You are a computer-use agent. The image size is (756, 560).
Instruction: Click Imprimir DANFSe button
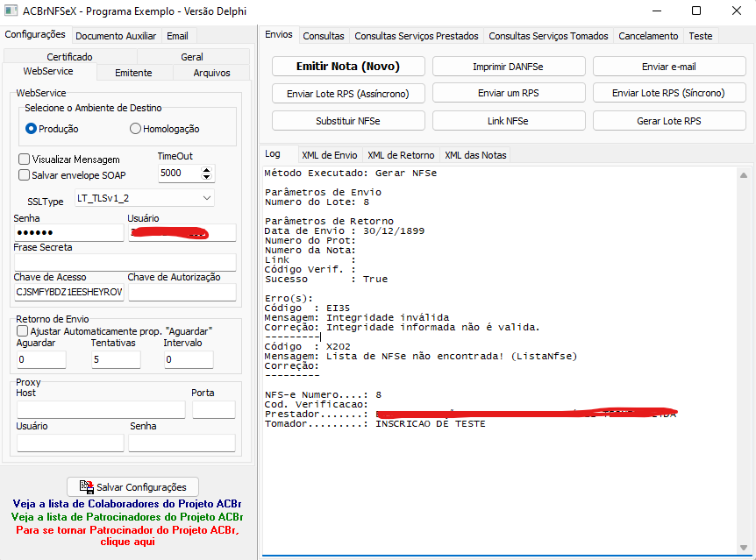click(508, 67)
